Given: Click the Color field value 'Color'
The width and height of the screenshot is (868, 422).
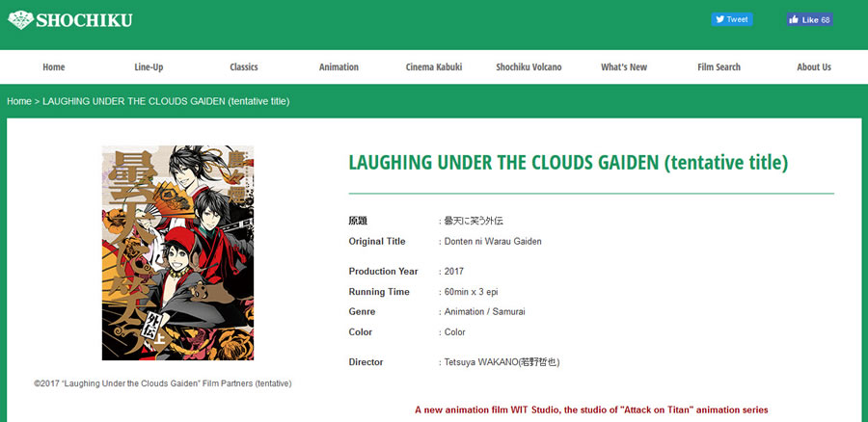Looking at the screenshot, I should pos(454,331).
